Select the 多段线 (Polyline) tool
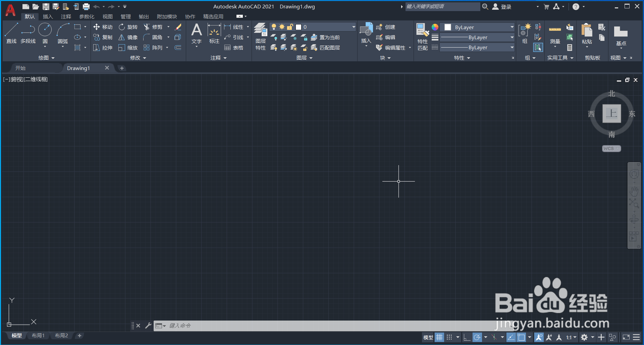This screenshot has width=644, height=345. click(x=28, y=33)
